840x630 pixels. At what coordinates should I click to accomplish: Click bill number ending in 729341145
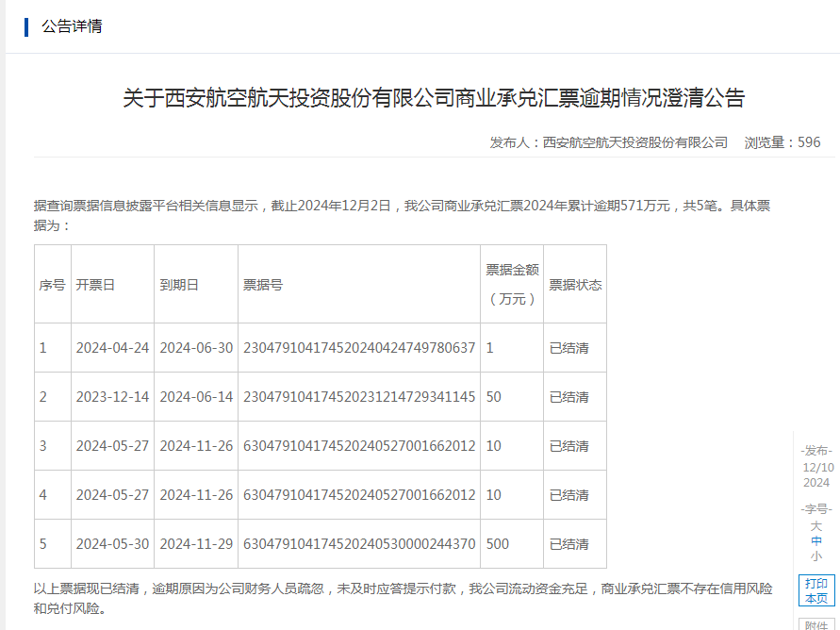[359, 397]
